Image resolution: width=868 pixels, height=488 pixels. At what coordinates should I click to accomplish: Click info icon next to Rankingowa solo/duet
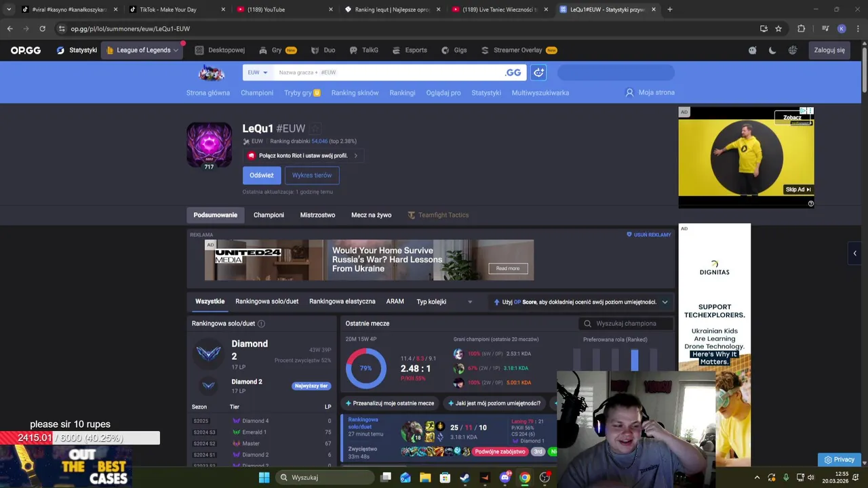tap(261, 324)
